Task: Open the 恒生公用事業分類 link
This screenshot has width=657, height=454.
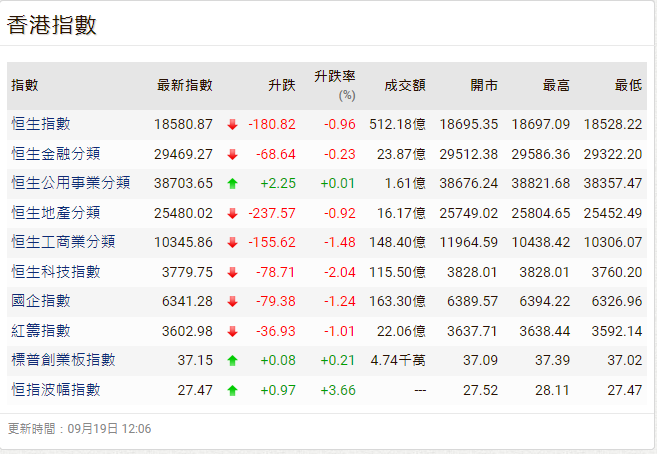Action: 70,183
